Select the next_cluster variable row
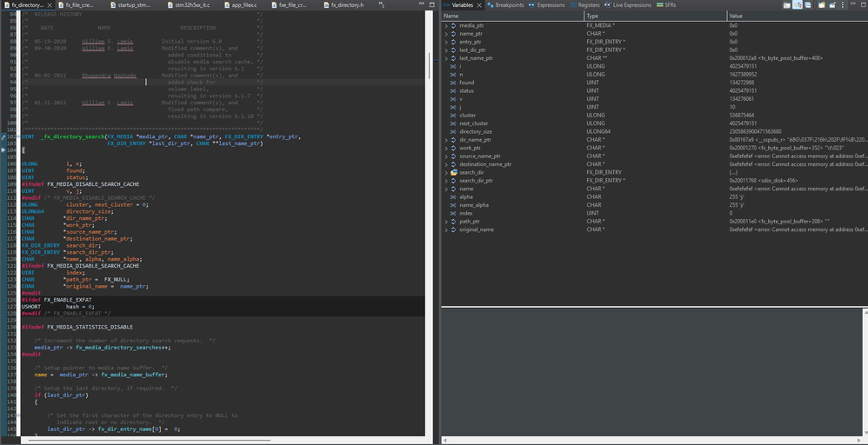 (655, 123)
